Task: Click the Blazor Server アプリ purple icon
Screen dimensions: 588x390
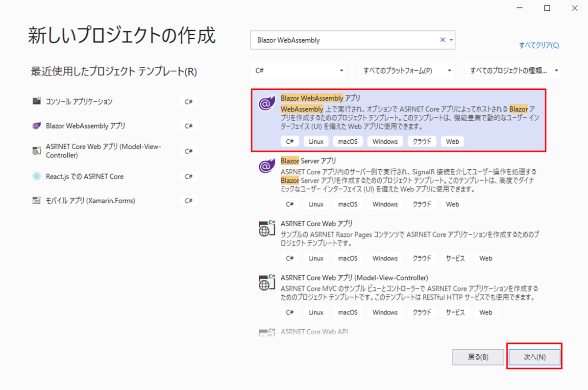Action: [266, 166]
